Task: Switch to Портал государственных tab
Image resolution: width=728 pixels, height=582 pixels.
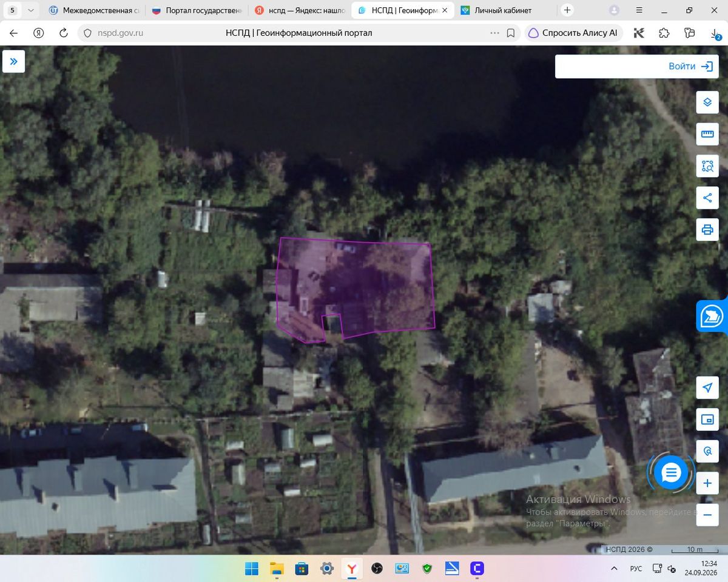Action: click(197, 10)
